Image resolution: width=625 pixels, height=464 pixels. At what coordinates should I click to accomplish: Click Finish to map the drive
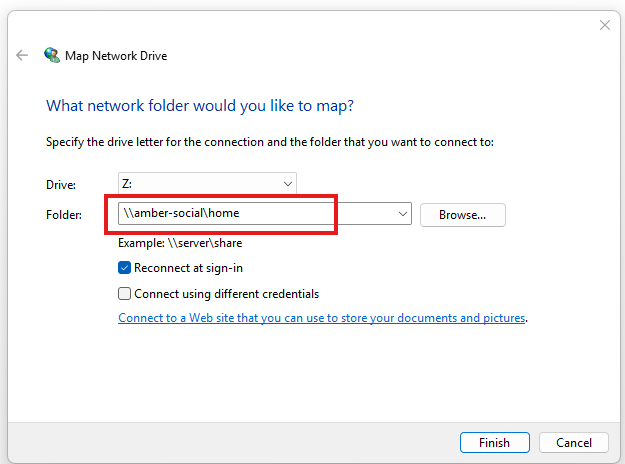495,442
